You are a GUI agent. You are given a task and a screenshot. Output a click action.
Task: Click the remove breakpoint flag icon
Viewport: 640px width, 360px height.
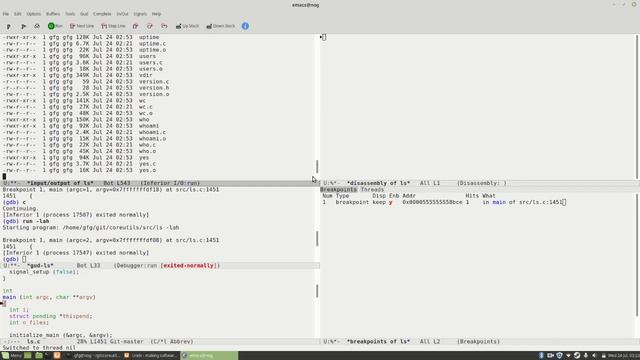click(23, 26)
